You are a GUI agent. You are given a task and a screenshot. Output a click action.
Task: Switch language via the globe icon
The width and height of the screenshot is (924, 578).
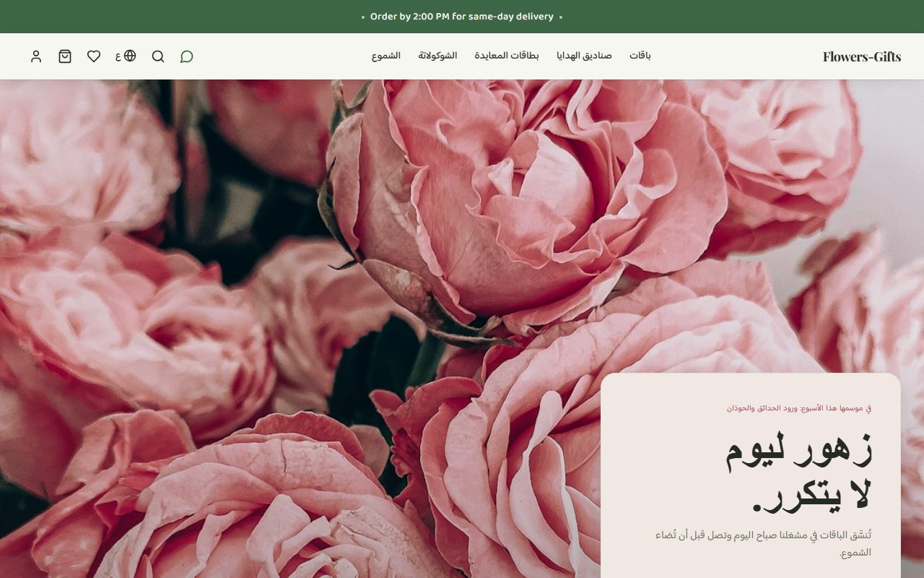click(x=126, y=56)
